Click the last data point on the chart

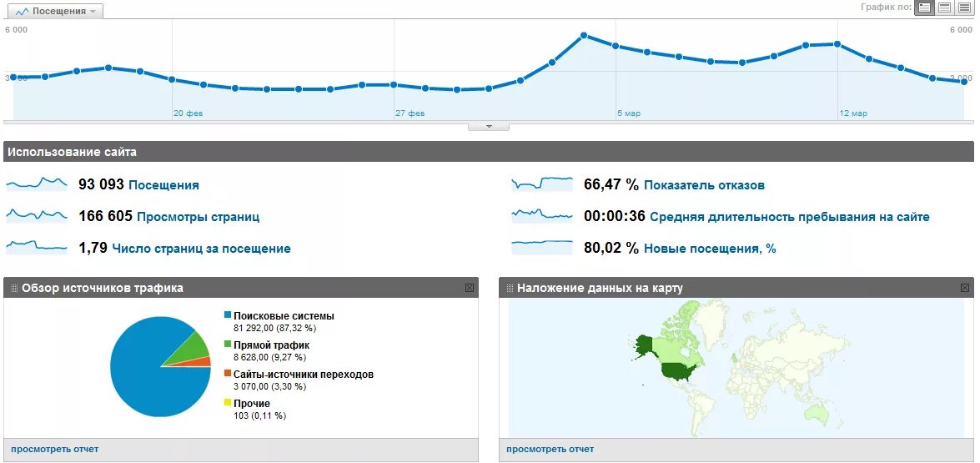964,82
